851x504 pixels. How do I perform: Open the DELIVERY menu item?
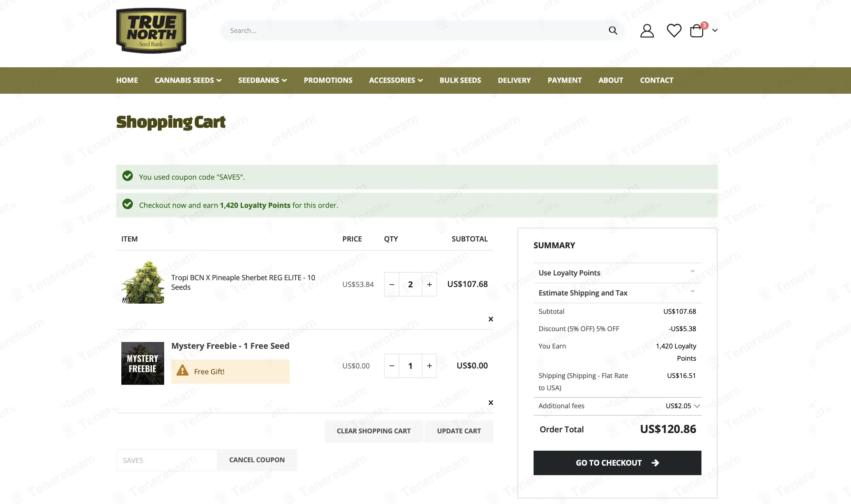coord(514,80)
